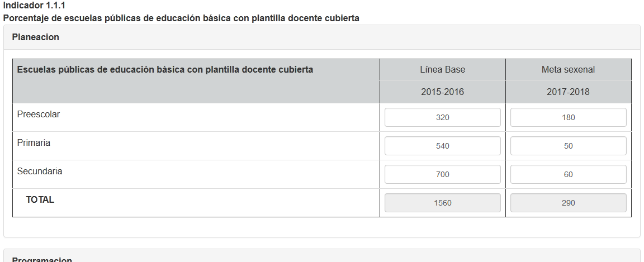The width and height of the screenshot is (644, 262).
Task: Click the TOTAL row label
Action: (x=40, y=200)
